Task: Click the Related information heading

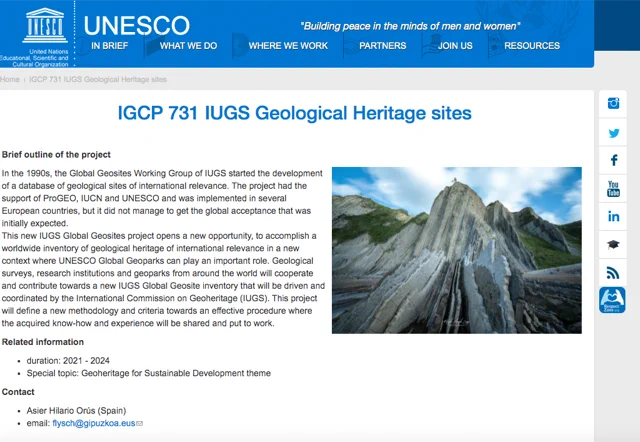Action: (x=43, y=342)
